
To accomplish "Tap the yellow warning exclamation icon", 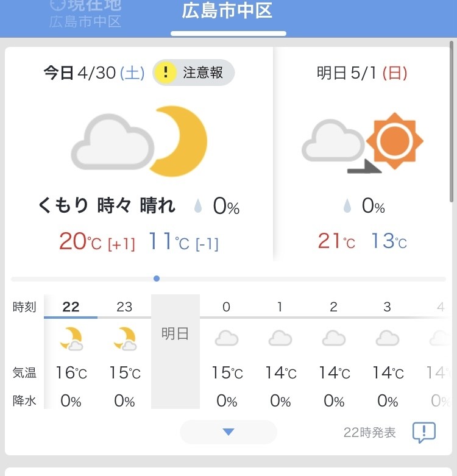I will pyautogui.click(x=165, y=73).
